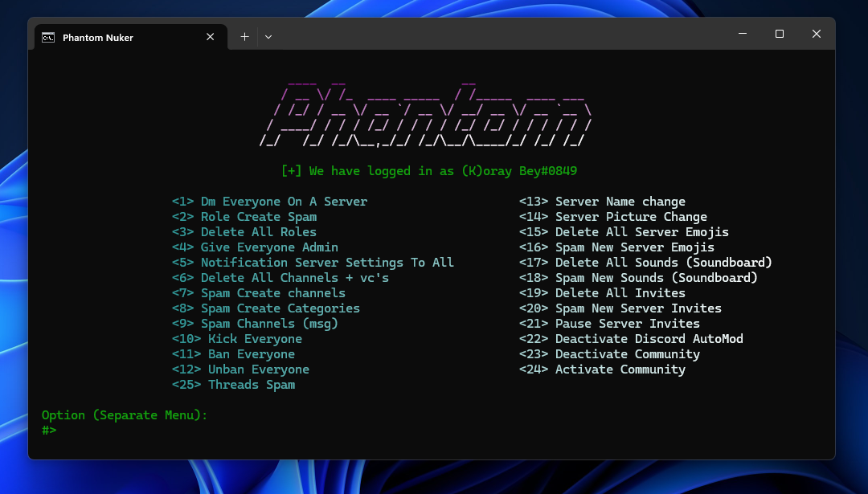Click '<18> Spam New Sounds (Soundboard)'
The width and height of the screenshot is (868, 494).
(638, 278)
